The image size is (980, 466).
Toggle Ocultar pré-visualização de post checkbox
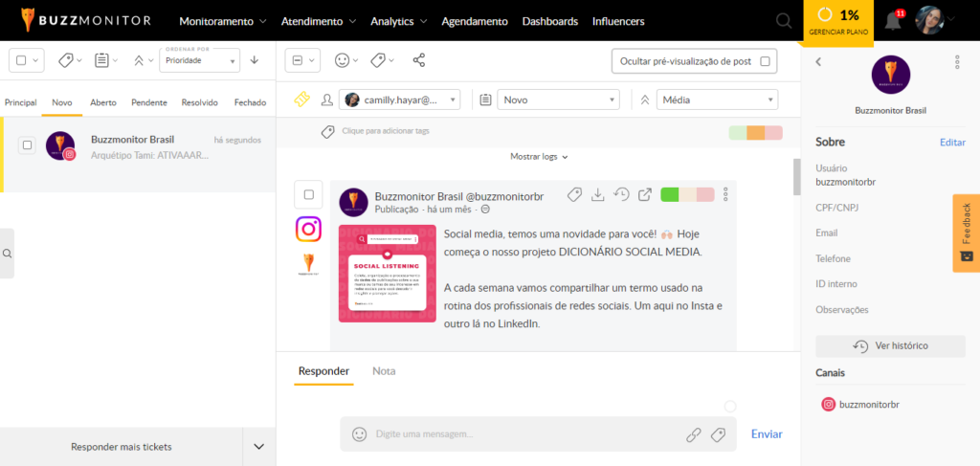pos(764,61)
